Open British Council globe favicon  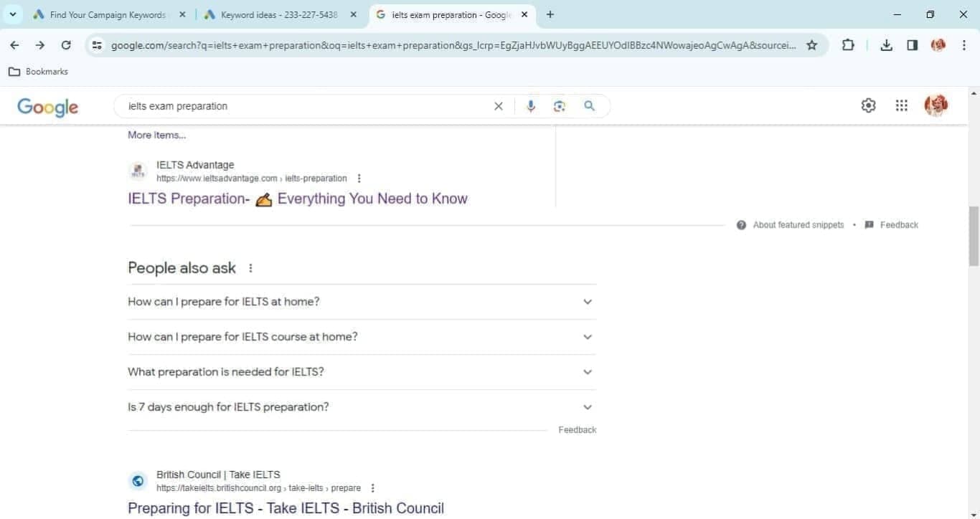pyautogui.click(x=138, y=481)
